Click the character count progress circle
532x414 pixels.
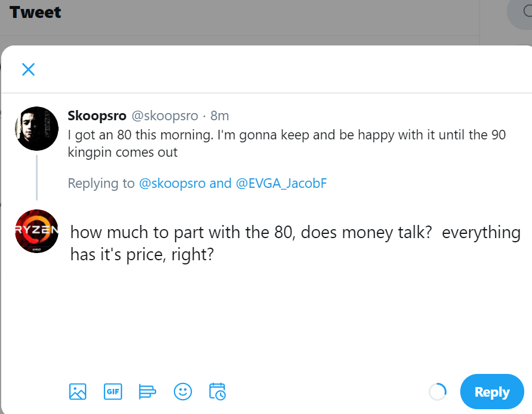(x=438, y=392)
